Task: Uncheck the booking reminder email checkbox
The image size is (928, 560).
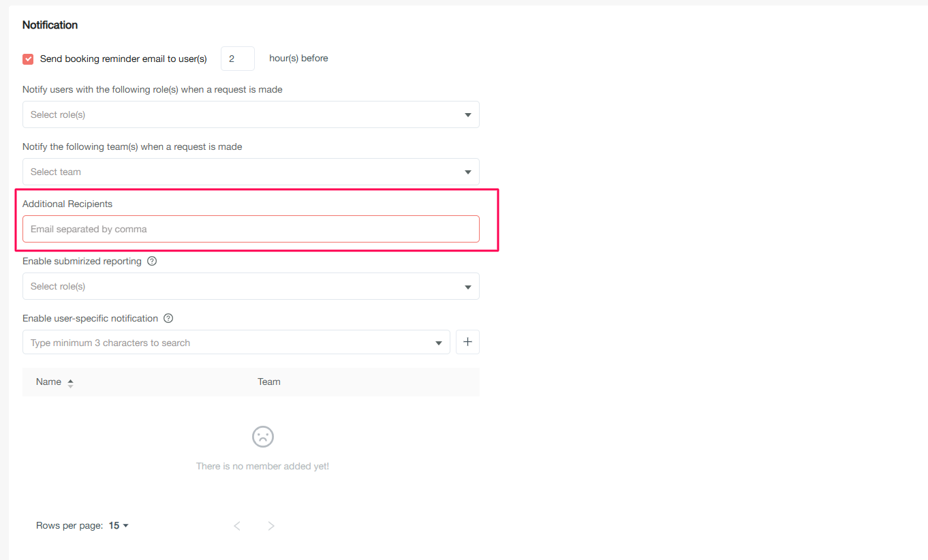Action: 28,59
